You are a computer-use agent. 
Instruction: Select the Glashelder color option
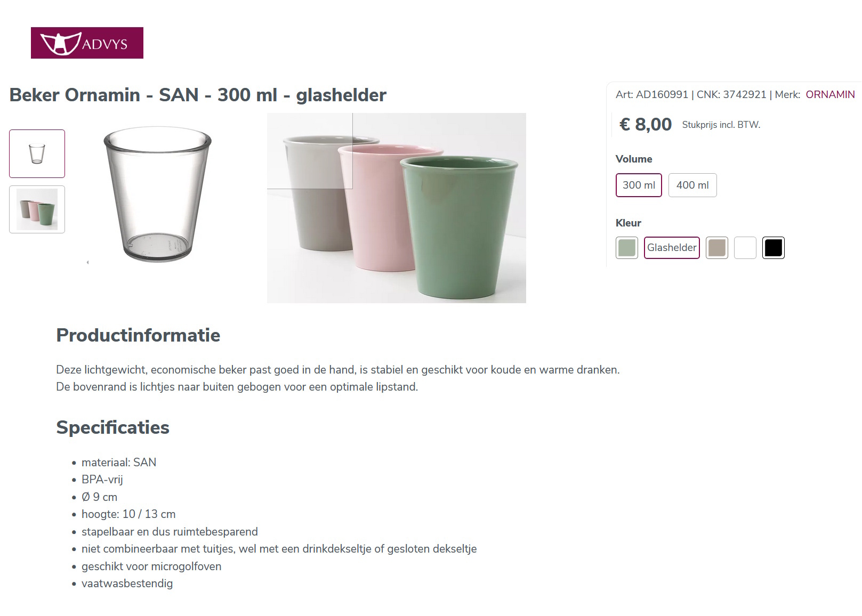pyautogui.click(x=671, y=247)
